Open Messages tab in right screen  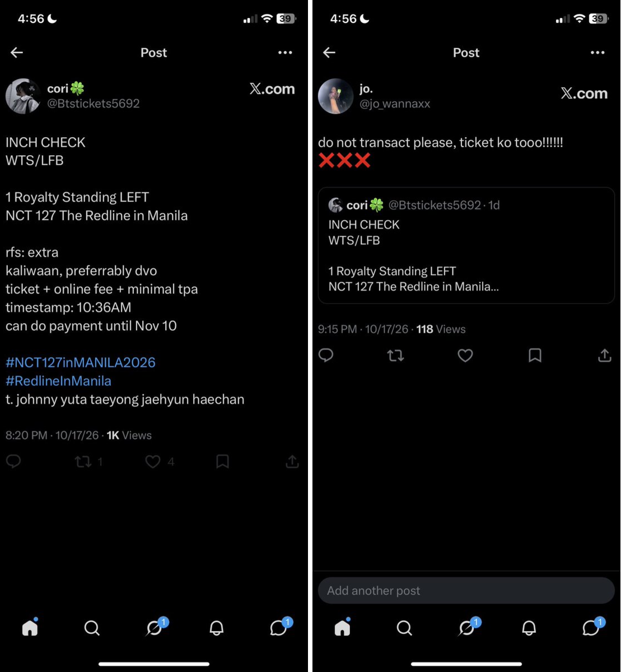click(591, 628)
